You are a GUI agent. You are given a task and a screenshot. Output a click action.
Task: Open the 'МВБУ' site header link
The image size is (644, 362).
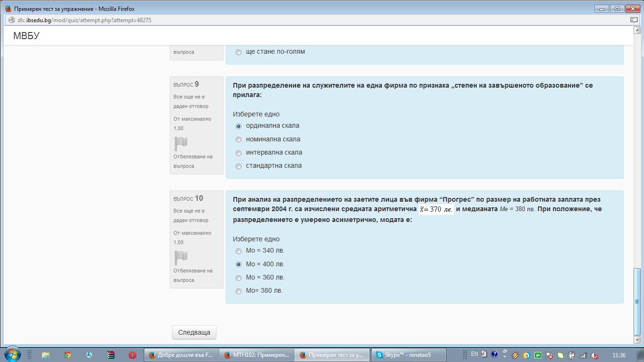[x=26, y=36]
